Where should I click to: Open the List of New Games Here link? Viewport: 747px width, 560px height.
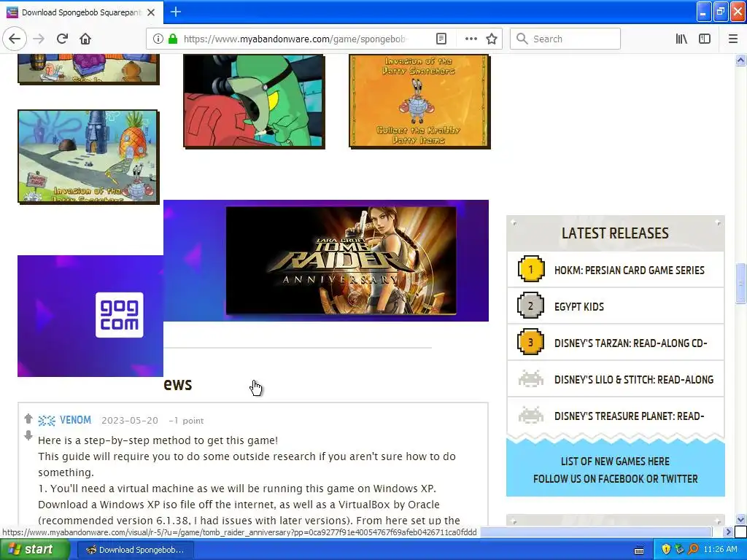[x=615, y=462]
